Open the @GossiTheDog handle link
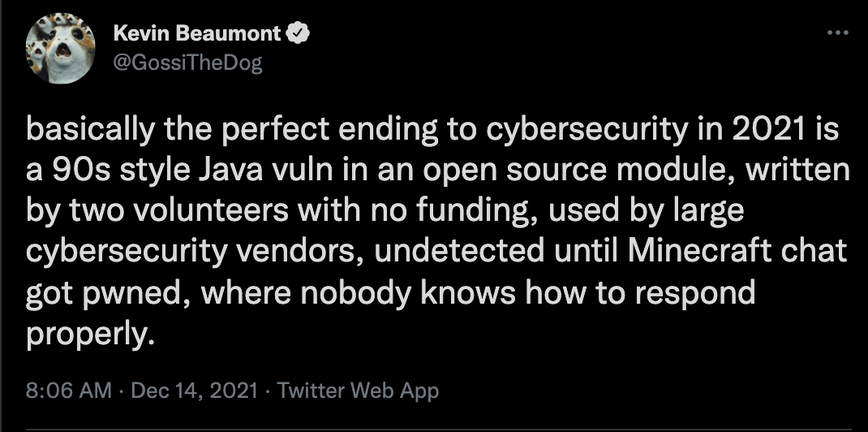The height and width of the screenshot is (432, 868). tap(187, 63)
